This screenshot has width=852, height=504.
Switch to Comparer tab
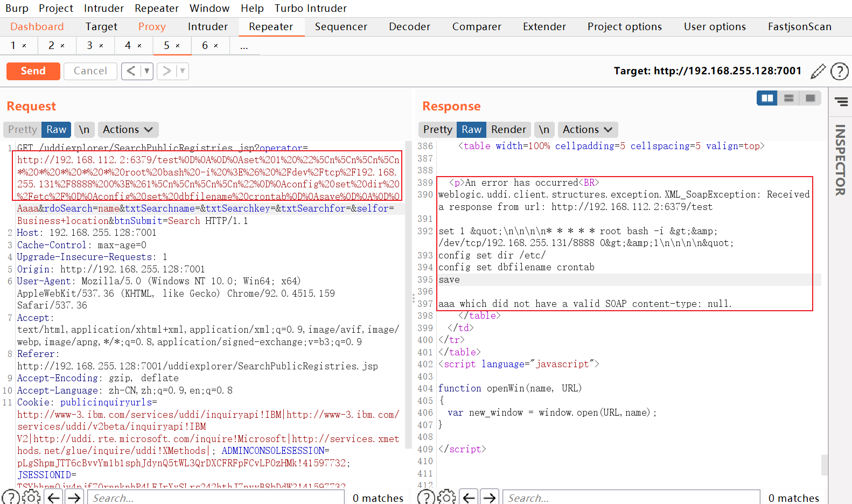(477, 26)
